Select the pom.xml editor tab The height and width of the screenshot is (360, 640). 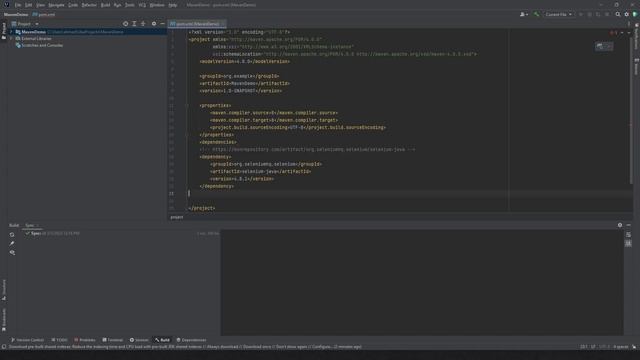(x=197, y=24)
